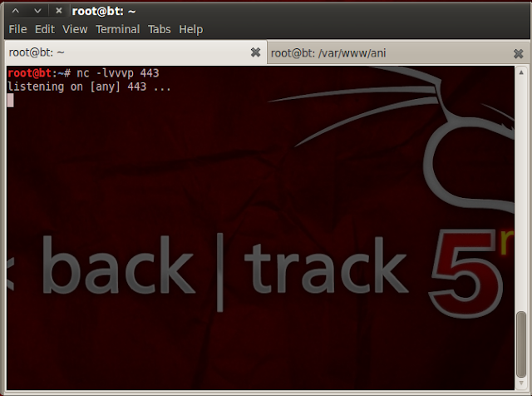Open the Tabs menu
Image resolution: width=532 pixels, height=396 pixels.
click(x=159, y=30)
